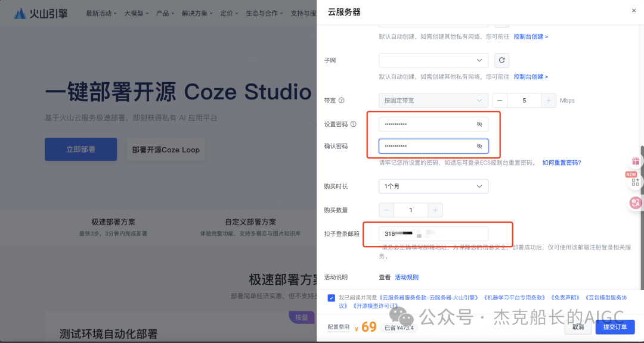
Task: Click the translation floating icon
Action: 636,202
